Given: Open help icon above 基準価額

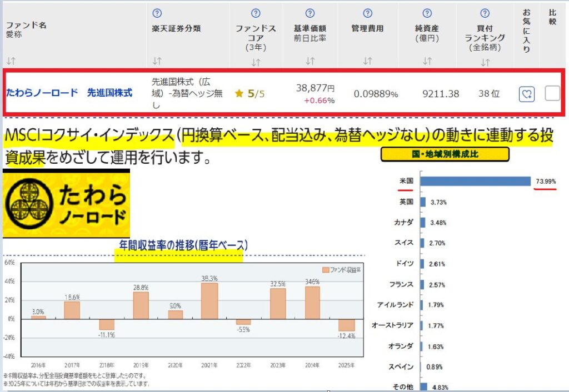Looking at the screenshot, I should click(310, 13).
